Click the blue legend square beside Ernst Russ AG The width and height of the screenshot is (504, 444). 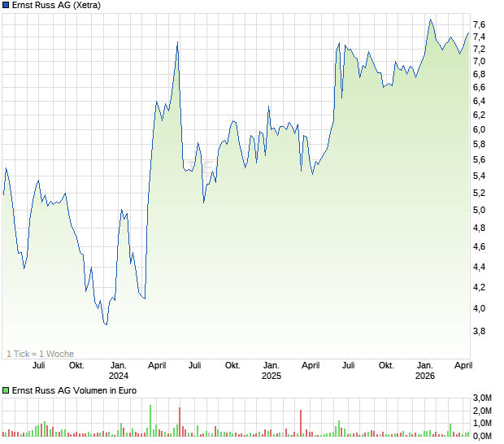(x=6, y=5)
